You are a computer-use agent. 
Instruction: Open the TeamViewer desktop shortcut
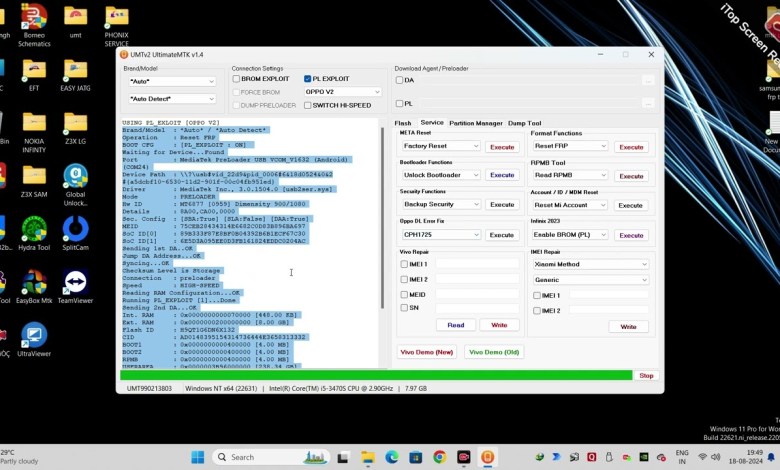click(75, 282)
